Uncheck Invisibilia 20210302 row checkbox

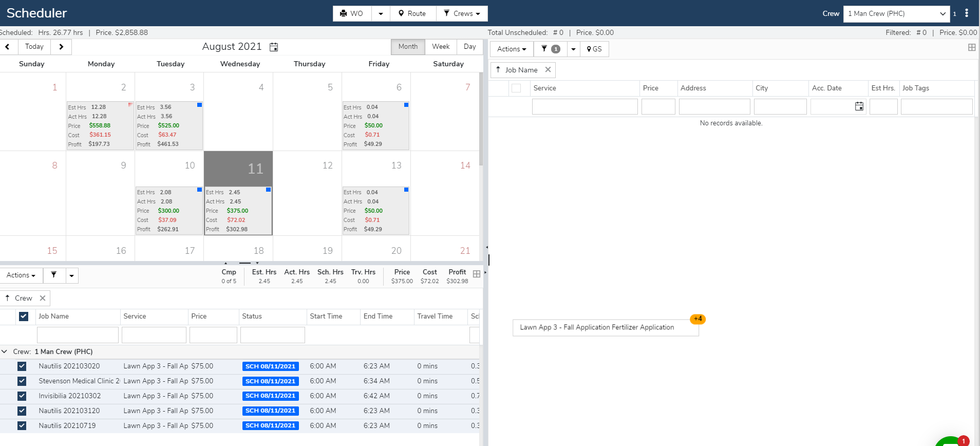(22, 396)
